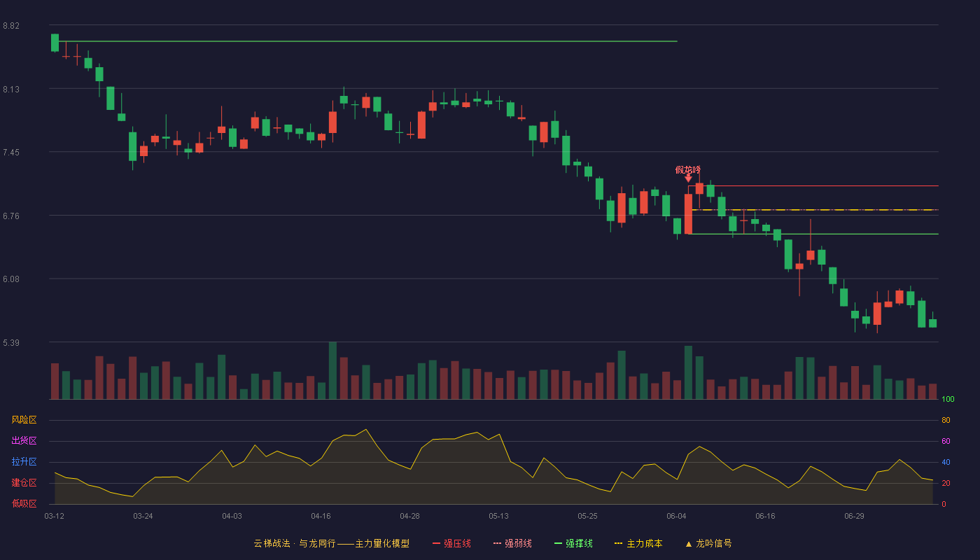Toggle the 强撑线 legend entry

(x=573, y=543)
